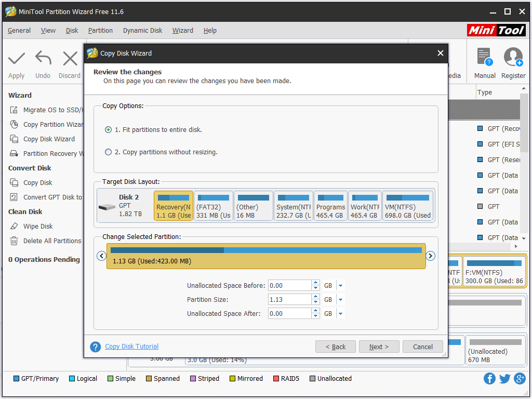Open the General menu
The width and height of the screenshot is (532, 399).
19,31
